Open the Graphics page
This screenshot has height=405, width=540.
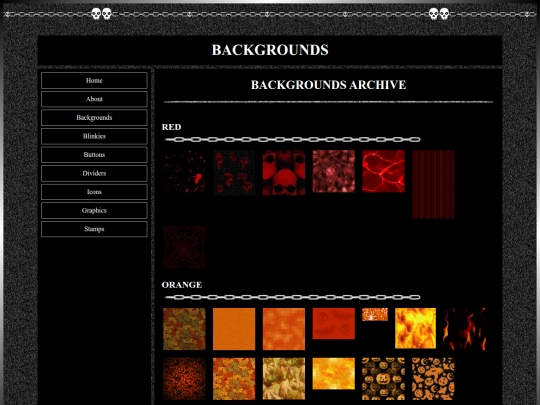(x=94, y=211)
